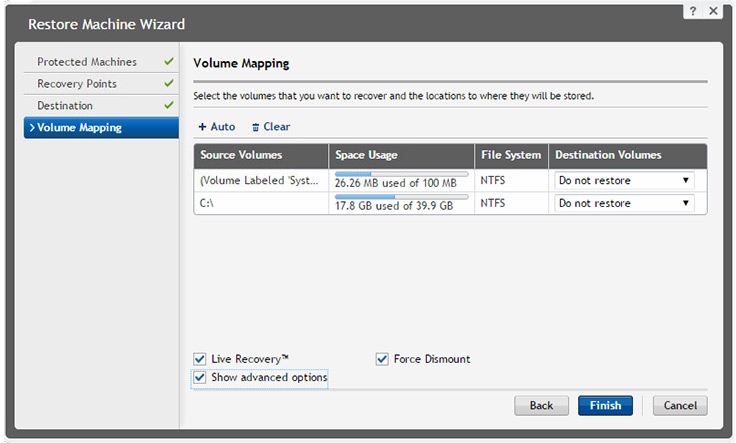This screenshot has height=443, width=736.
Task: Click the Auto plus icon
Action: pos(202,127)
